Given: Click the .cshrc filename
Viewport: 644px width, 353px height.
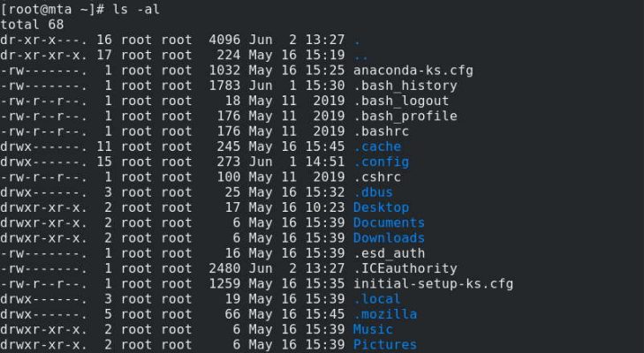Looking at the screenshot, I should click(377, 177).
